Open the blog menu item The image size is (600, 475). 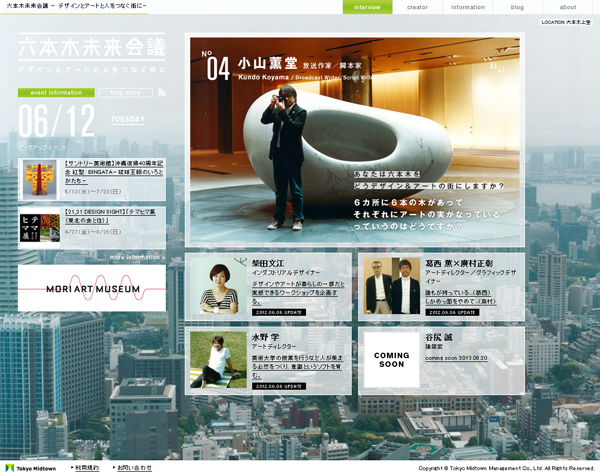click(517, 7)
